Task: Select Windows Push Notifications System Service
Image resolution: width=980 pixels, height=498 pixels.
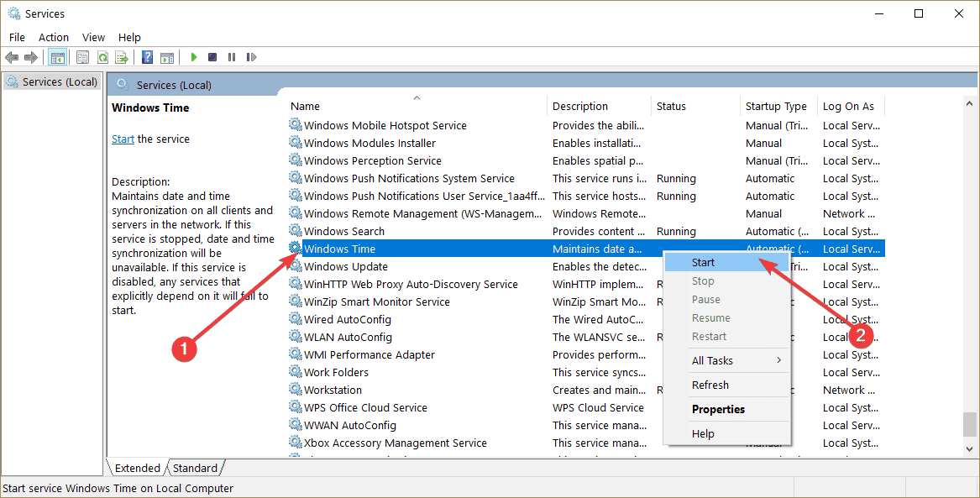Action: [586, 178]
